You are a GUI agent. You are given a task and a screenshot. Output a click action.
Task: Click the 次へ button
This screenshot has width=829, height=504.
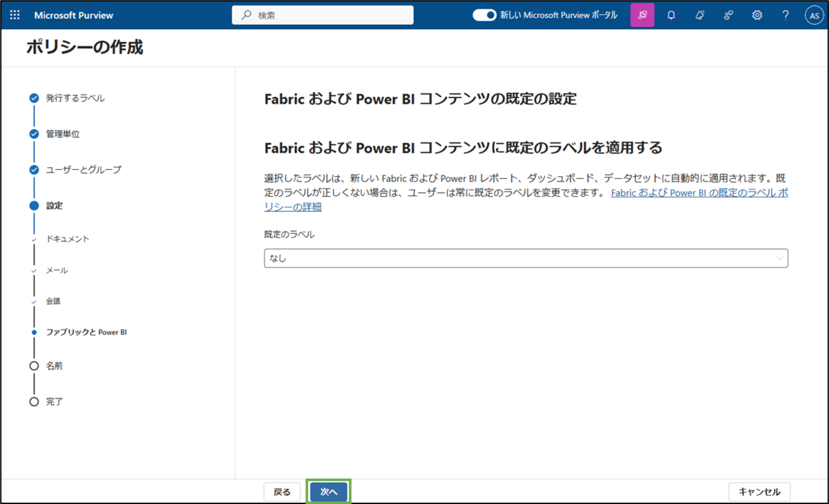(329, 492)
